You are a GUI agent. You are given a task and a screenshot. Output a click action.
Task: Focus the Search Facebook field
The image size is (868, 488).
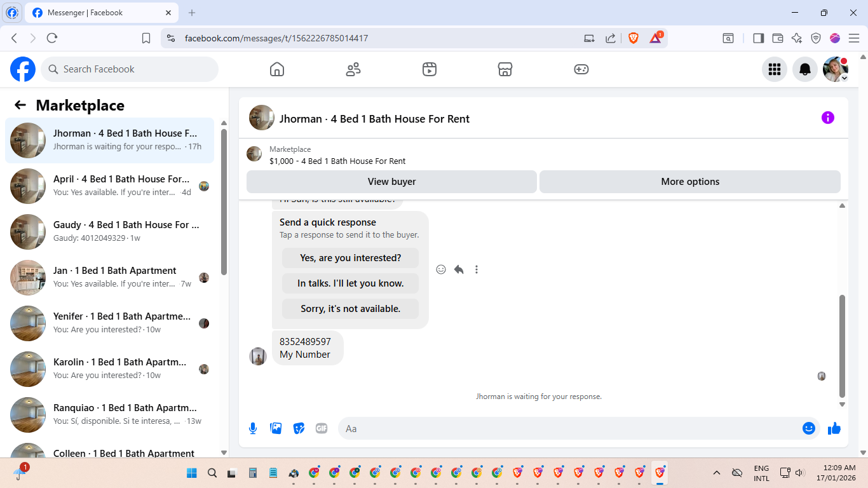pos(130,69)
